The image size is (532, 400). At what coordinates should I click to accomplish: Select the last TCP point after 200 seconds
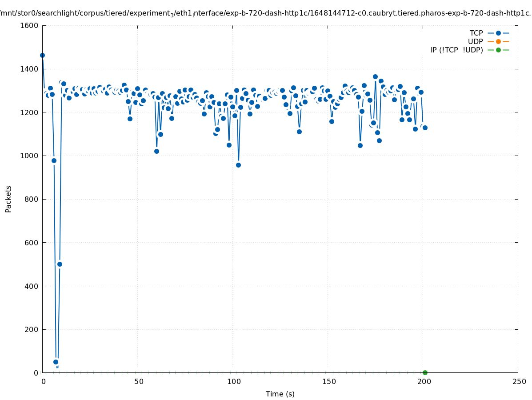pyautogui.click(x=425, y=128)
